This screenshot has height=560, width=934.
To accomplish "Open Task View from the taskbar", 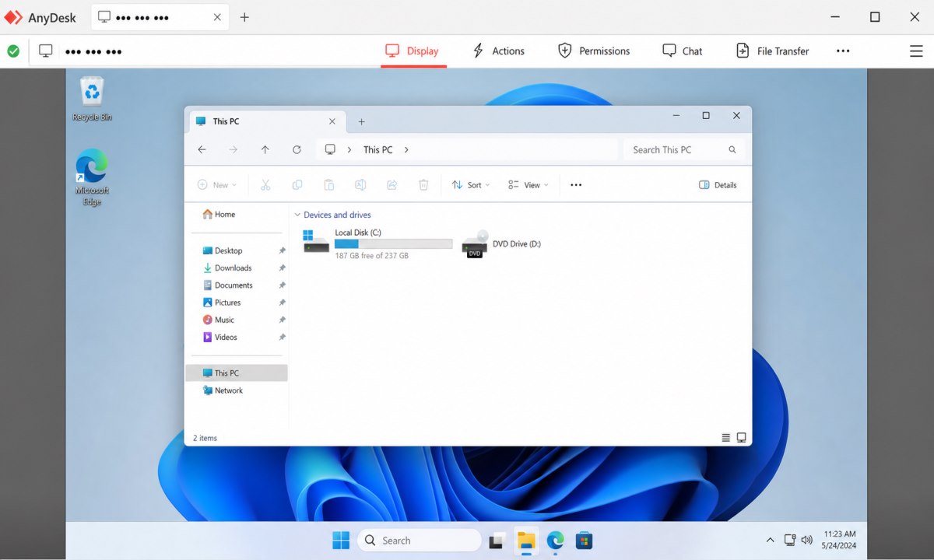I will tap(497, 541).
